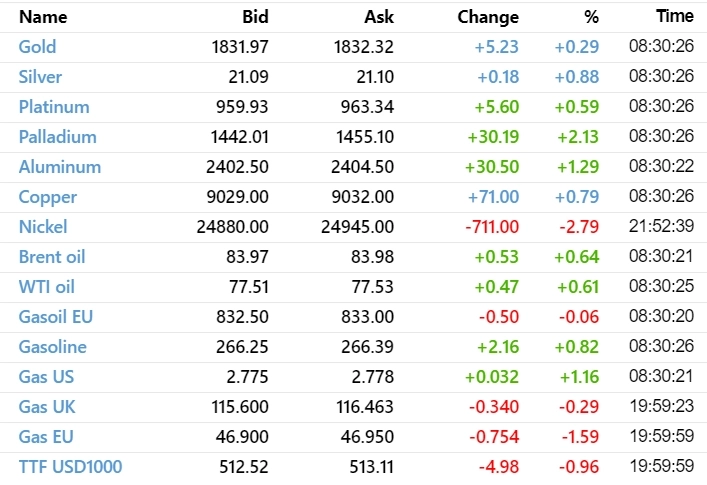Open the WTI oil link
This screenshot has height=485, width=707.
(x=47, y=287)
